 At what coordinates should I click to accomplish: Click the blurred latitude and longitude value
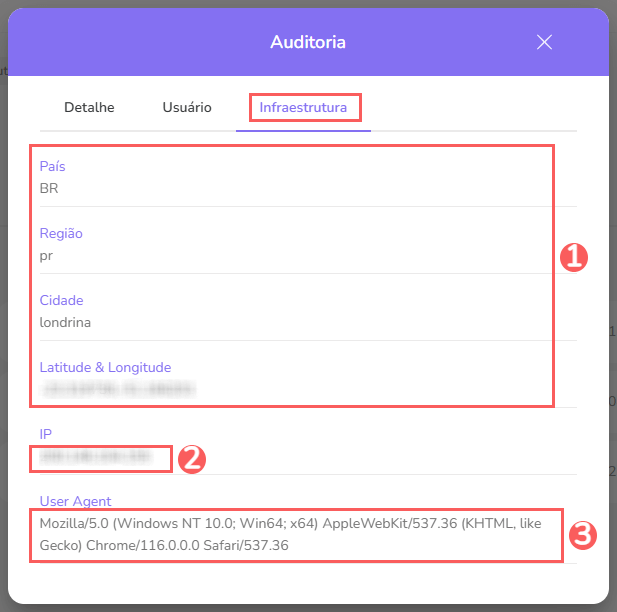point(117,387)
